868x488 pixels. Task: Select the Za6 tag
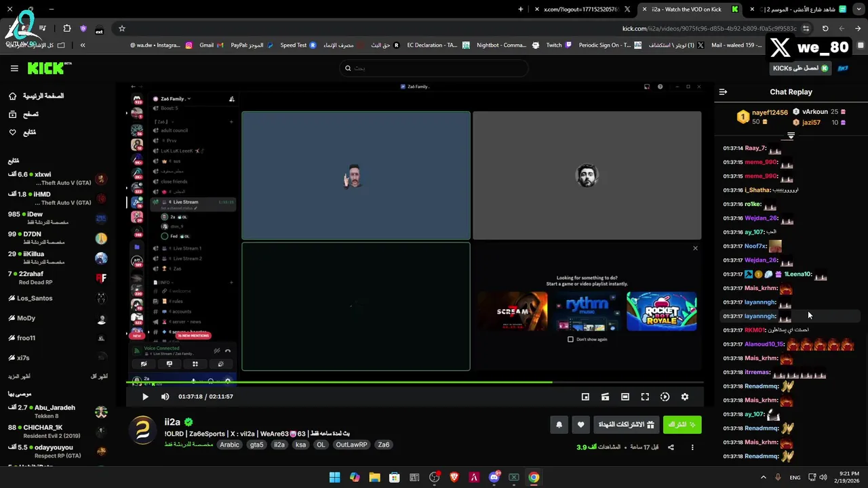pos(384,445)
